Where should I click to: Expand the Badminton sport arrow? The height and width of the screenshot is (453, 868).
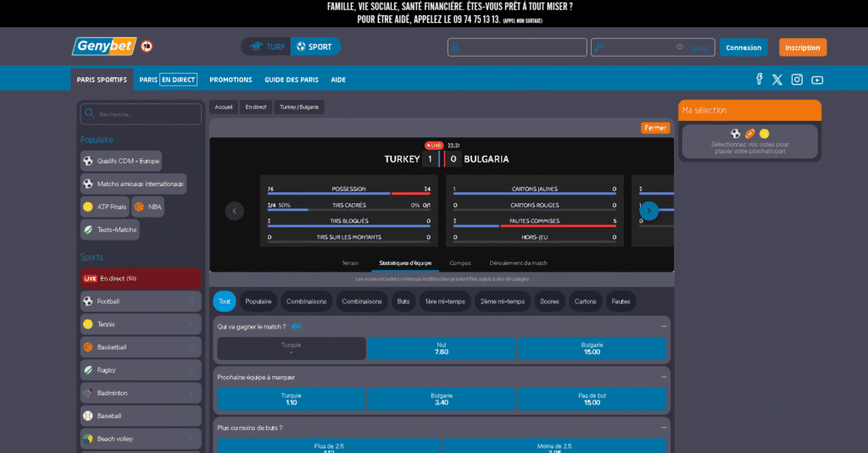click(x=192, y=393)
